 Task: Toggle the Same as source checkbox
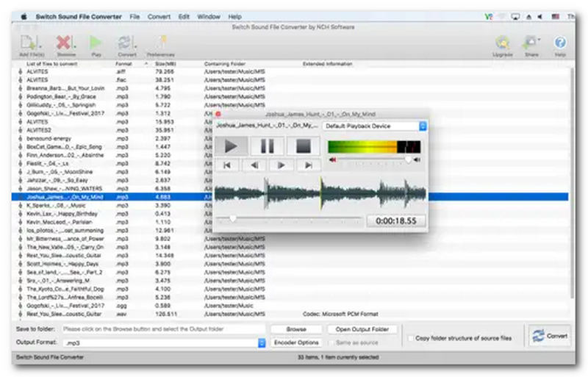tap(331, 342)
